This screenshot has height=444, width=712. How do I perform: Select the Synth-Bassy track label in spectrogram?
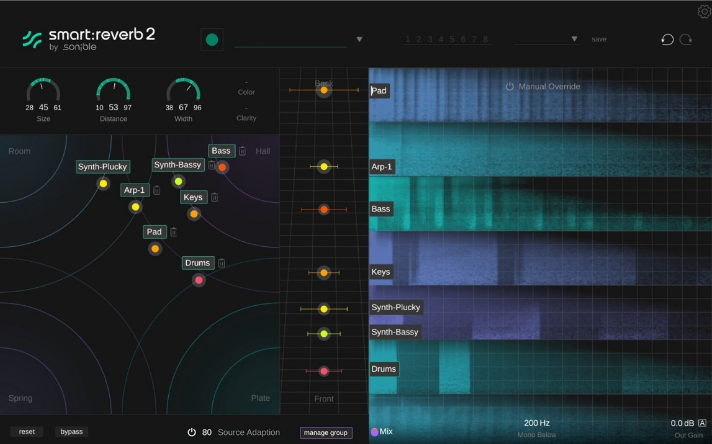coord(395,332)
